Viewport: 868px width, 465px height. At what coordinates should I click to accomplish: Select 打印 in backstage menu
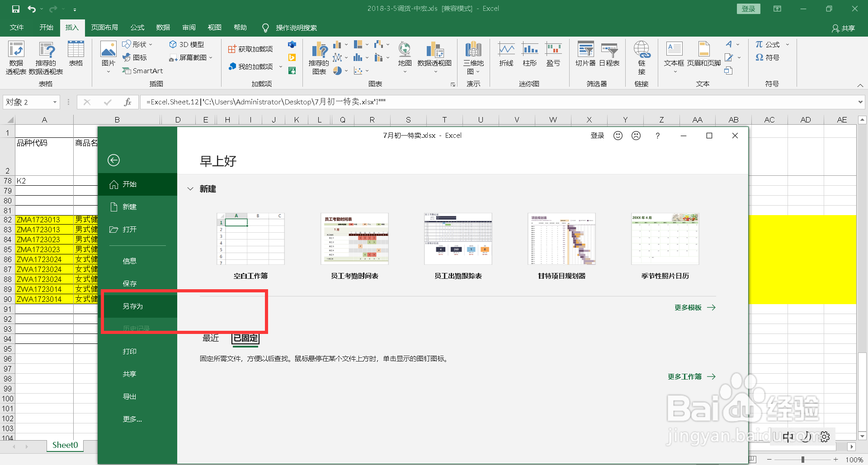coord(138,351)
